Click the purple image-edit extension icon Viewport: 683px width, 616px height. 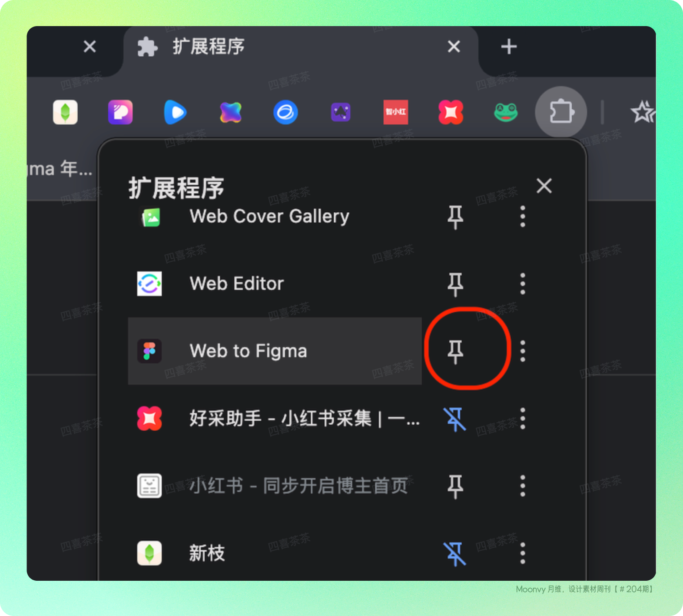(341, 112)
